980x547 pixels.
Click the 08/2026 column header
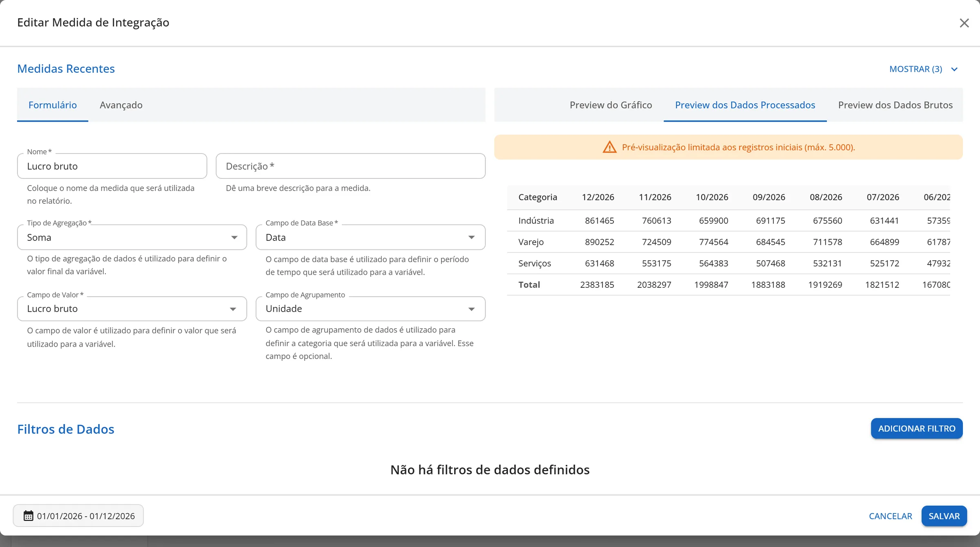click(826, 197)
